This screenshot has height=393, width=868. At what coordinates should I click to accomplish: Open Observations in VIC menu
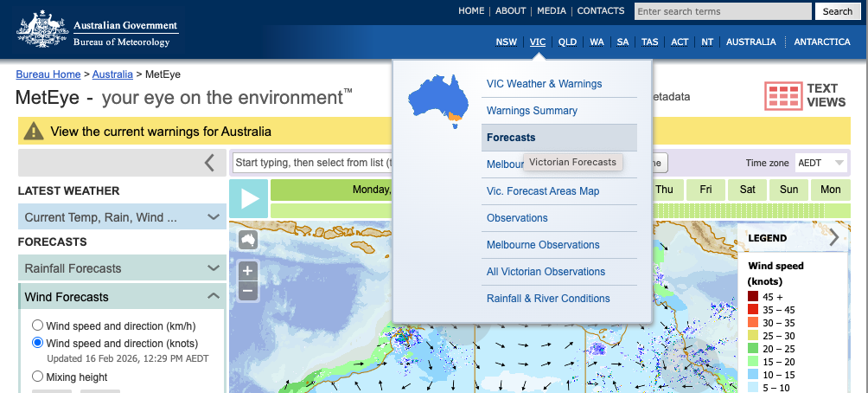point(559,218)
